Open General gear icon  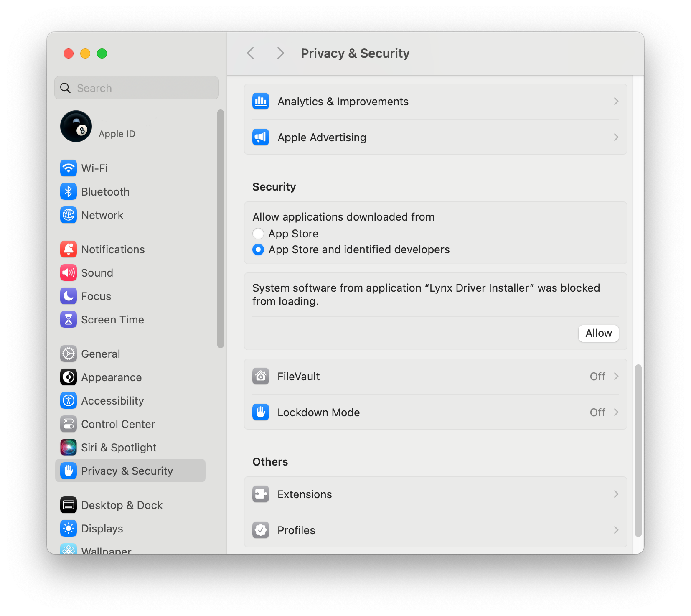pyautogui.click(x=69, y=354)
